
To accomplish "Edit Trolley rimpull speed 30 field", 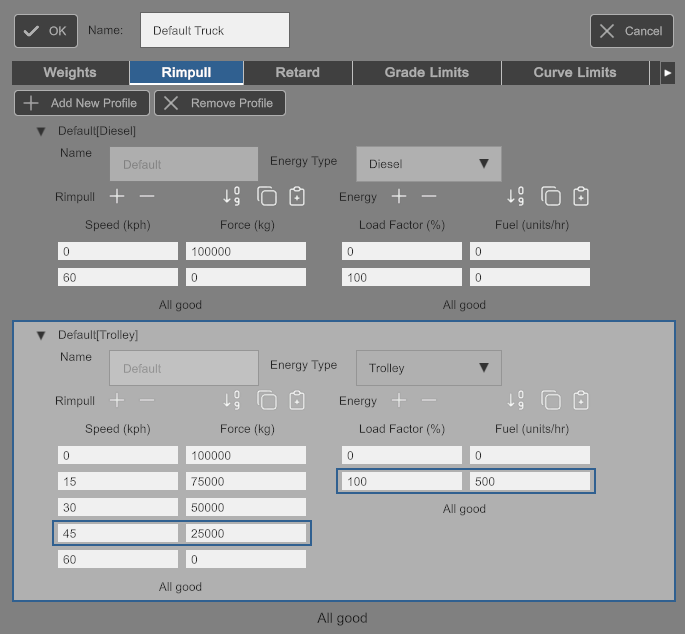I will (x=118, y=507).
